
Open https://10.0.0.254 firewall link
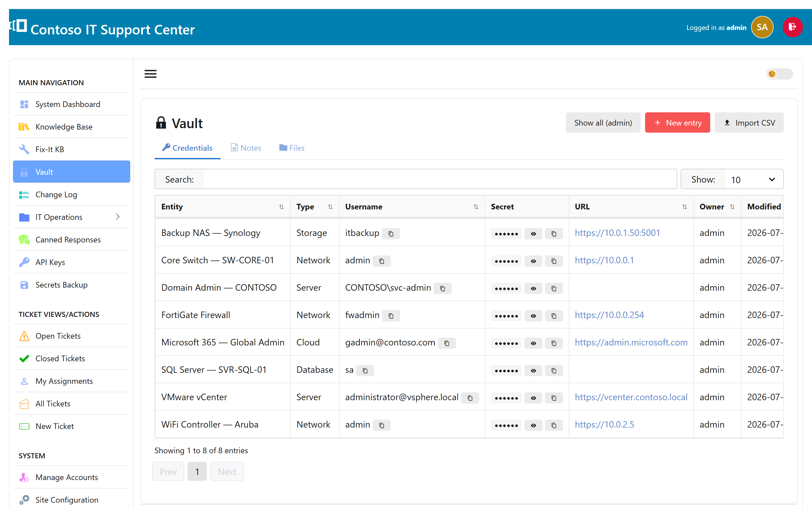point(609,315)
